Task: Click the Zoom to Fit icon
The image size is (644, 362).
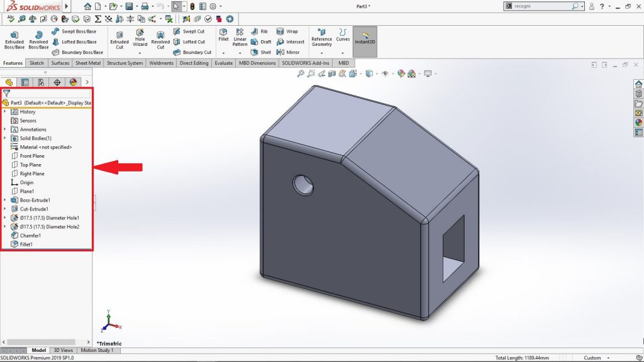Action: pos(301,74)
